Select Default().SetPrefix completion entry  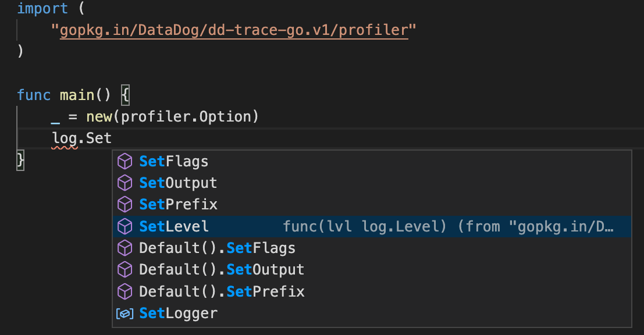tap(372, 291)
